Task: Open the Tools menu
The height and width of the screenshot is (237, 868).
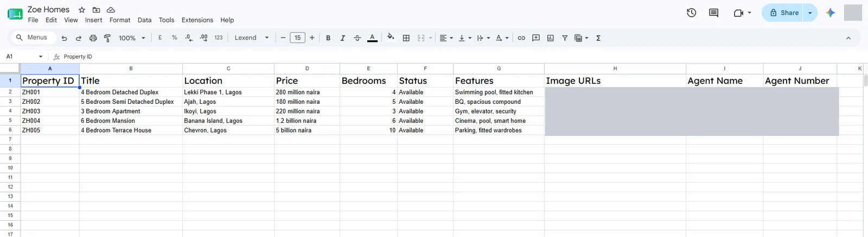Action: [167, 20]
